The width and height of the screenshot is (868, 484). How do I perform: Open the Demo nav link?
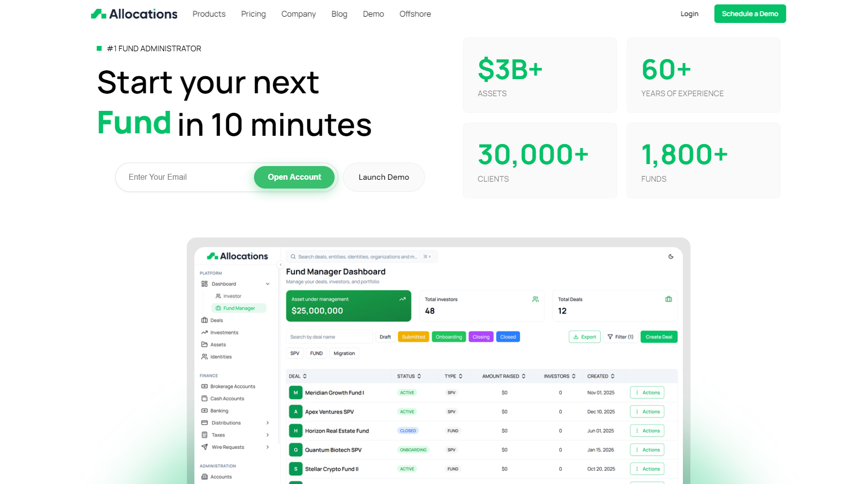tap(373, 14)
